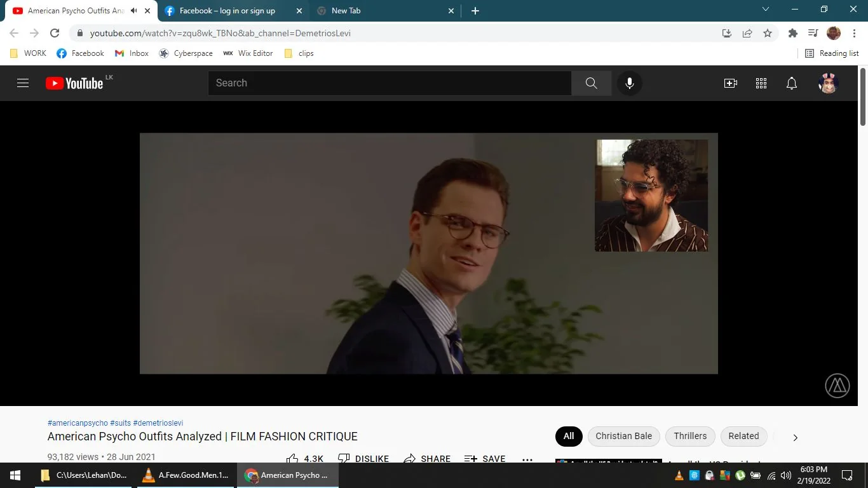Open the Facebook bookmark
Viewport: 868px width, 488px height.
(81, 53)
